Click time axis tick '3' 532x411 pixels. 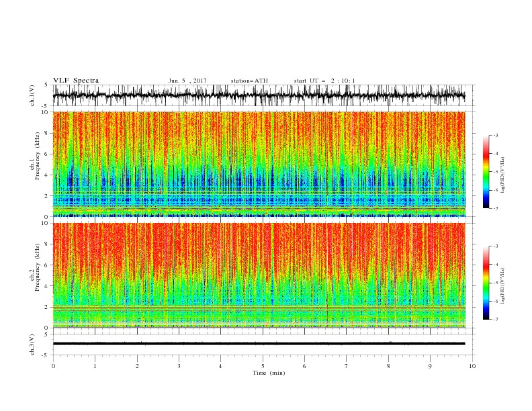(179, 366)
